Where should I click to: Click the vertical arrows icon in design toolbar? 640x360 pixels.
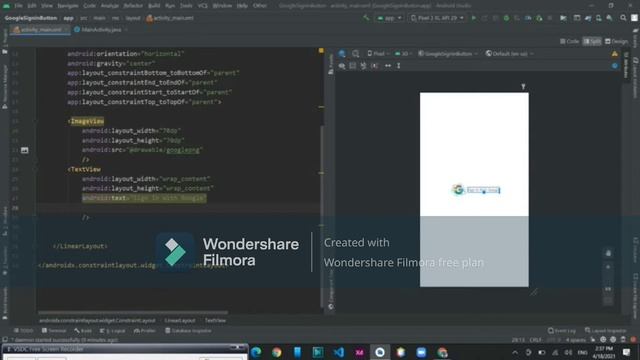398,66
